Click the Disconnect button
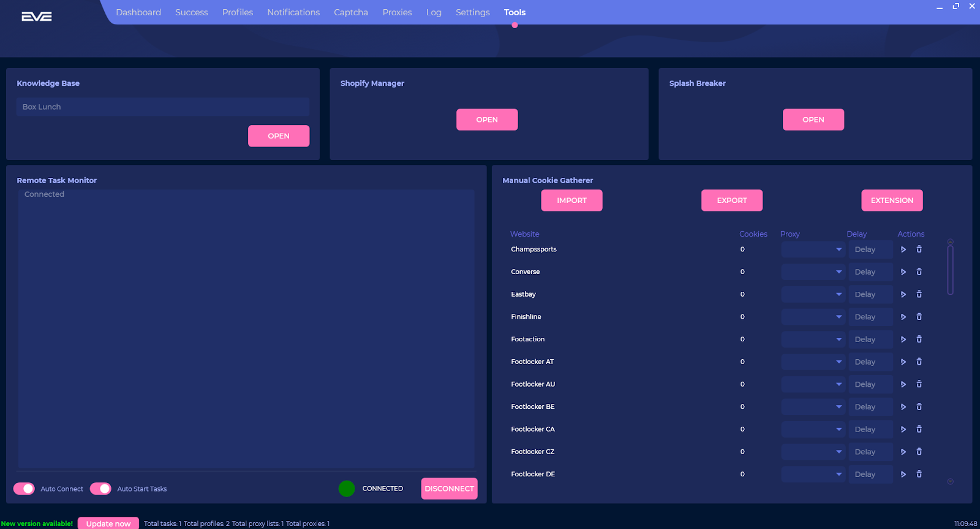 click(449, 489)
